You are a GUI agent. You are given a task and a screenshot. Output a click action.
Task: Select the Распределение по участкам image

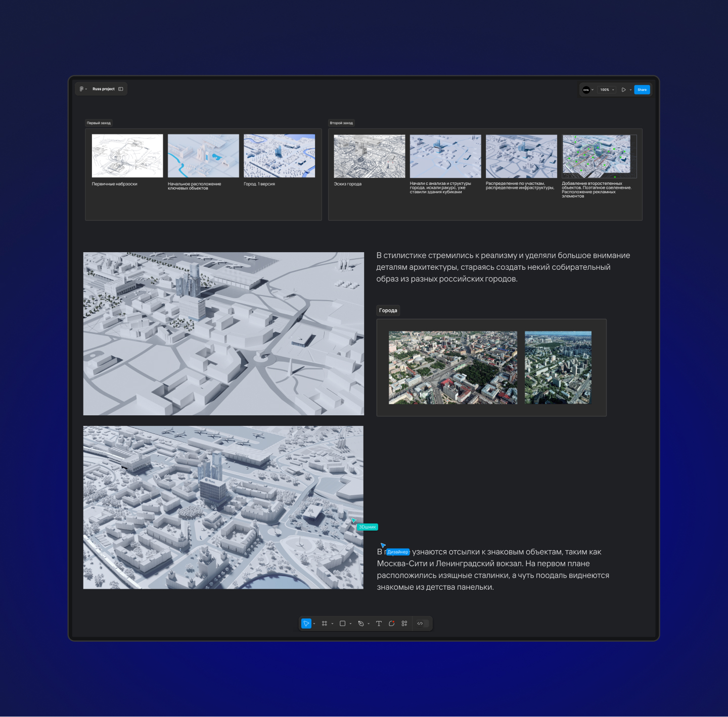pyautogui.click(x=521, y=156)
